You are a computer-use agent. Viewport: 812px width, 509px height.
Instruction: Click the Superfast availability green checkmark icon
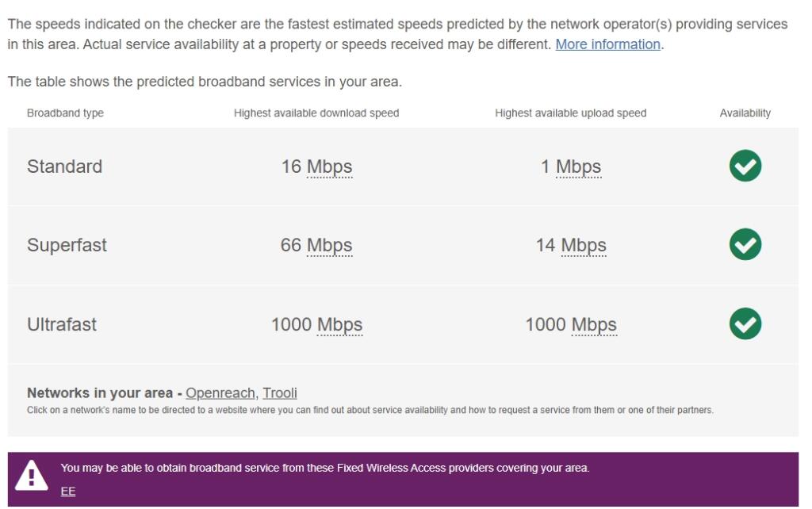[745, 244]
